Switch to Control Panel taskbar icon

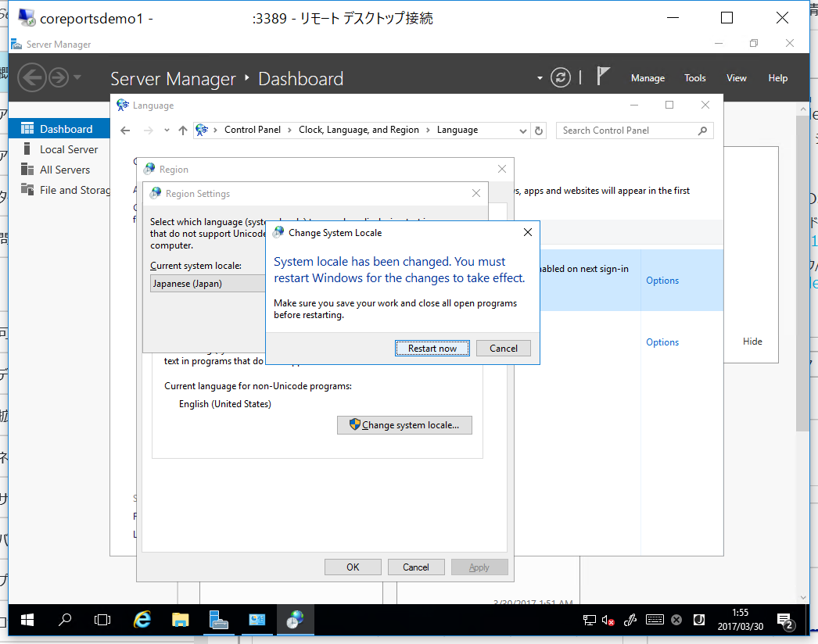coord(257,620)
